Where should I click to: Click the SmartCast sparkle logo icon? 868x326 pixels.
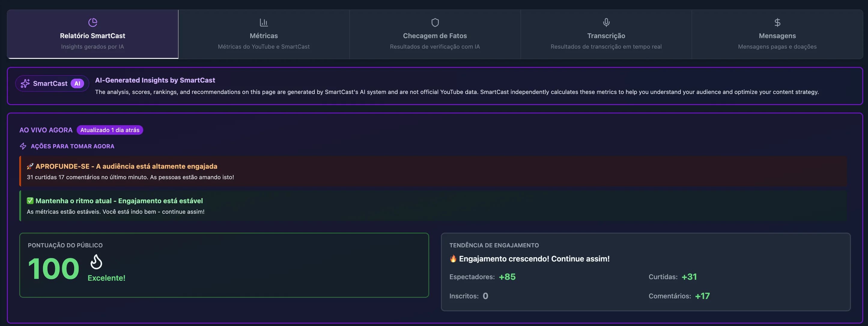click(x=26, y=83)
